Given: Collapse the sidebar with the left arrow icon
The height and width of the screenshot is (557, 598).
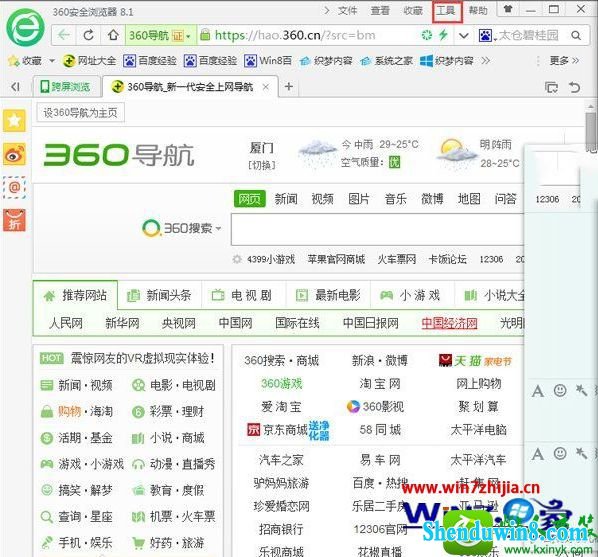Looking at the screenshot, I should point(15,87).
